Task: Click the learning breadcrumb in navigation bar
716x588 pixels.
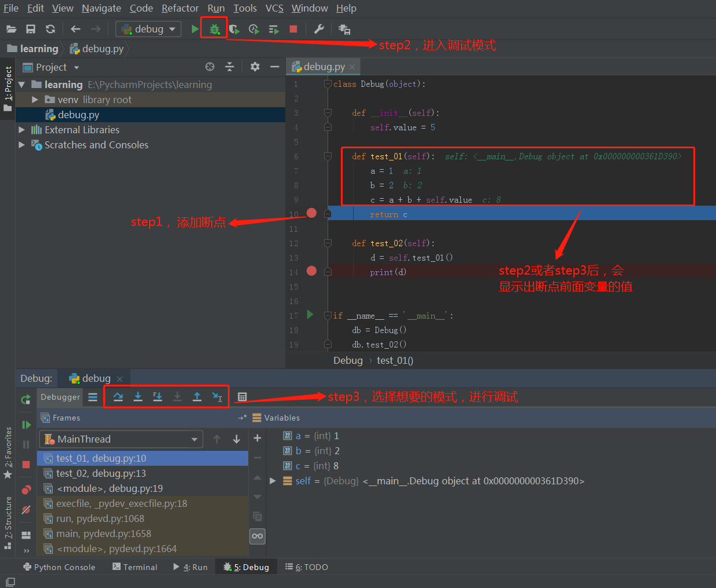Action: (33, 49)
